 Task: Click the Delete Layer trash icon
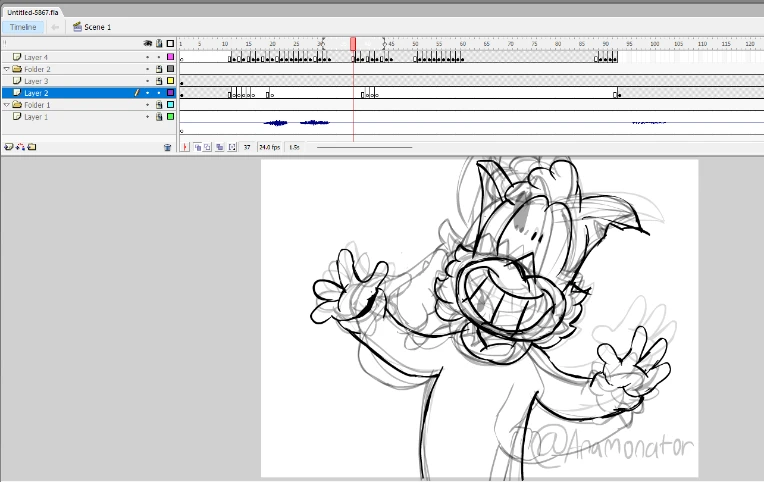(x=167, y=147)
